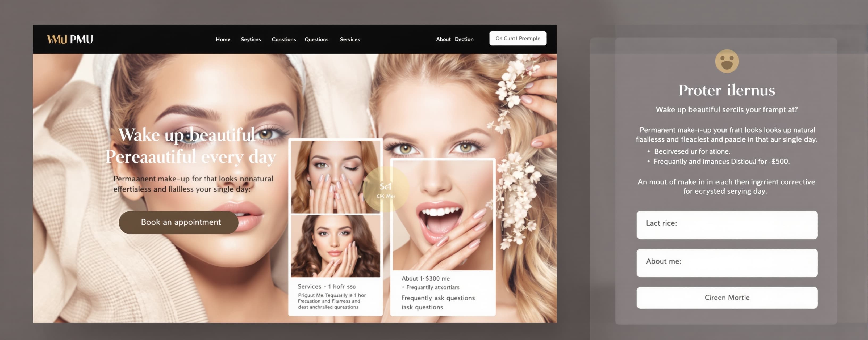Viewport: 868px width, 340px height.
Task: Click Wake up beautiful sercils subtitle
Action: (x=727, y=109)
